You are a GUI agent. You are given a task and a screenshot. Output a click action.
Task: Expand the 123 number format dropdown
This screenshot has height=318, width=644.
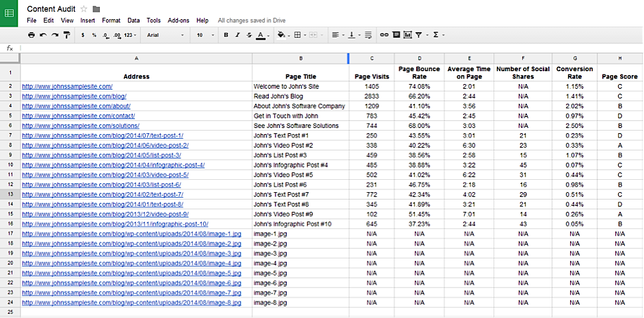coord(130,34)
